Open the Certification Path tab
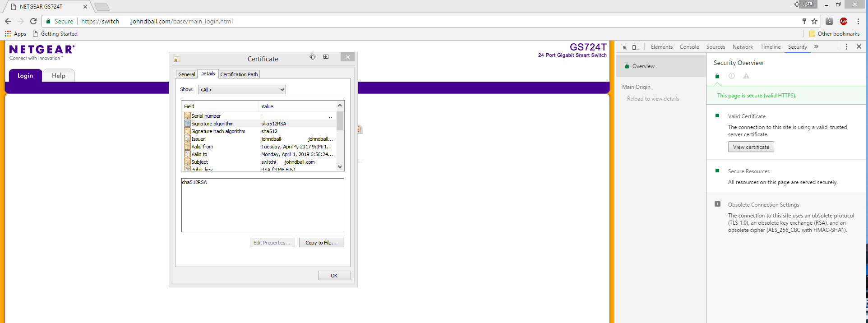The height and width of the screenshot is (323, 868). point(239,74)
